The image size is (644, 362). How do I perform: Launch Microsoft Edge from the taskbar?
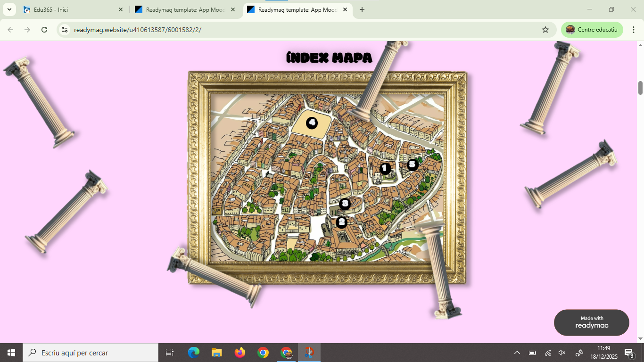click(x=194, y=353)
